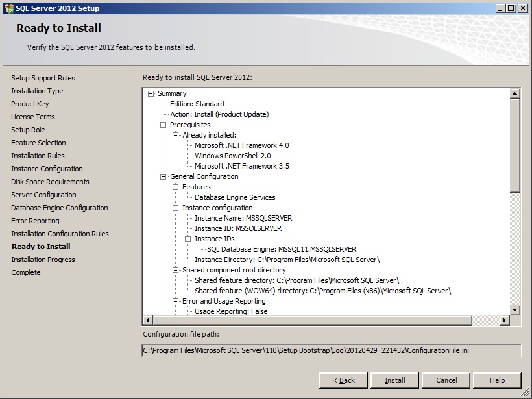The height and width of the screenshot is (399, 532).
Task: Click the SQL Server Setup title bar icon
Action: (9, 8)
